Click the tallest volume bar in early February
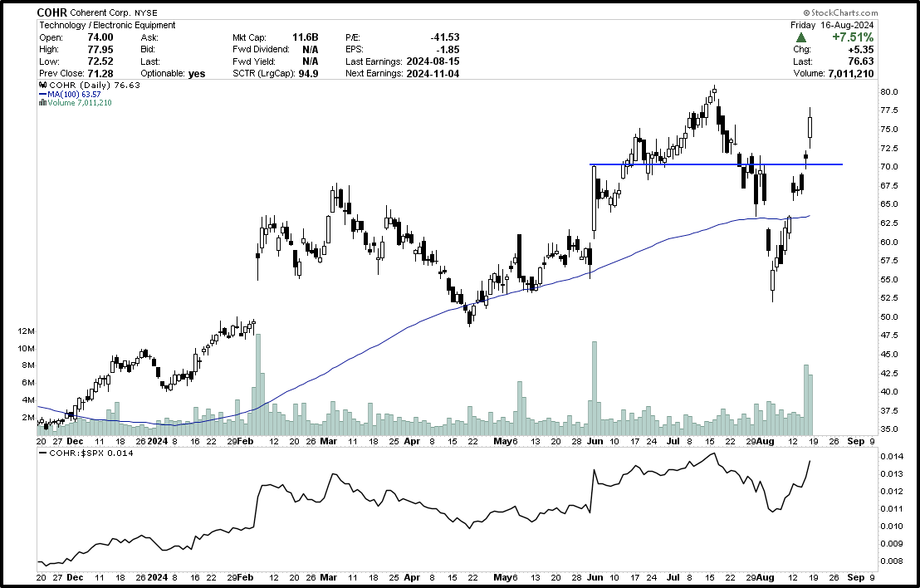This screenshot has width=920, height=588. [x=257, y=384]
